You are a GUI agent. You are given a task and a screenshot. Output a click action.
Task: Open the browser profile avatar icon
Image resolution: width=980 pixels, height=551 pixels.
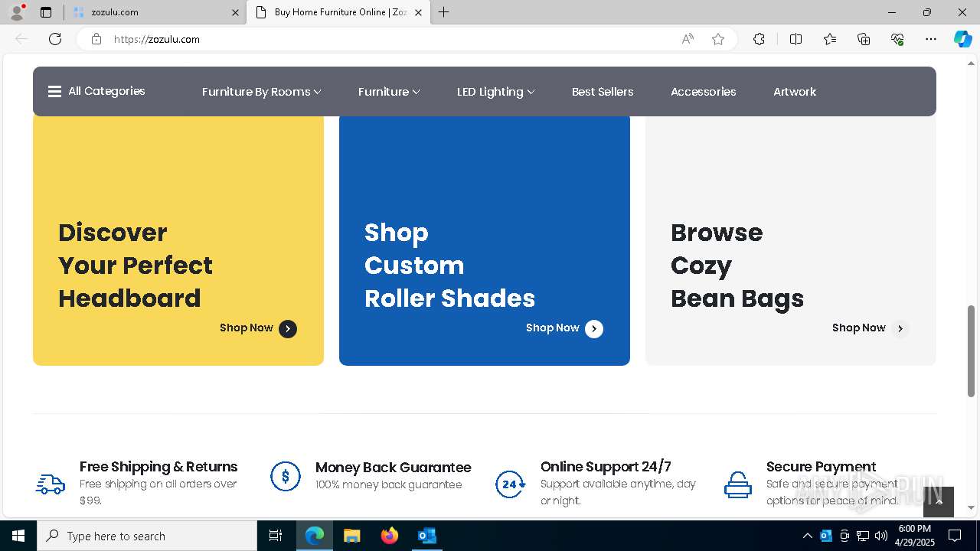17,12
